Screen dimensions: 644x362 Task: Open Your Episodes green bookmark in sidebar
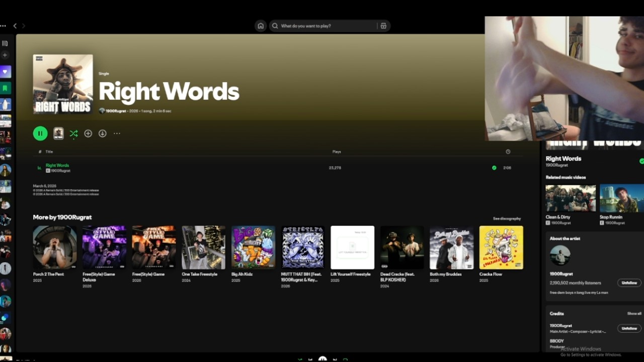[x=5, y=88]
